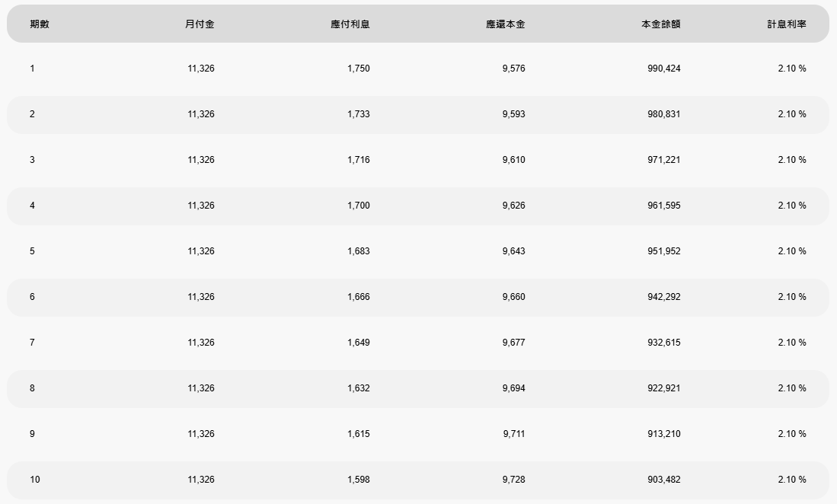The height and width of the screenshot is (504, 837).
Task: Click principal repayment 9,677 in row 7
Action: 513,343
